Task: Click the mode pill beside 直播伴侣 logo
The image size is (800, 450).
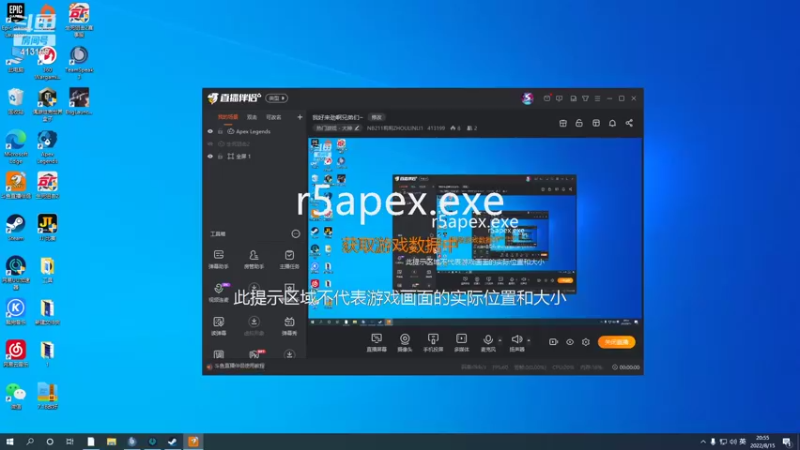Action: pos(277,98)
